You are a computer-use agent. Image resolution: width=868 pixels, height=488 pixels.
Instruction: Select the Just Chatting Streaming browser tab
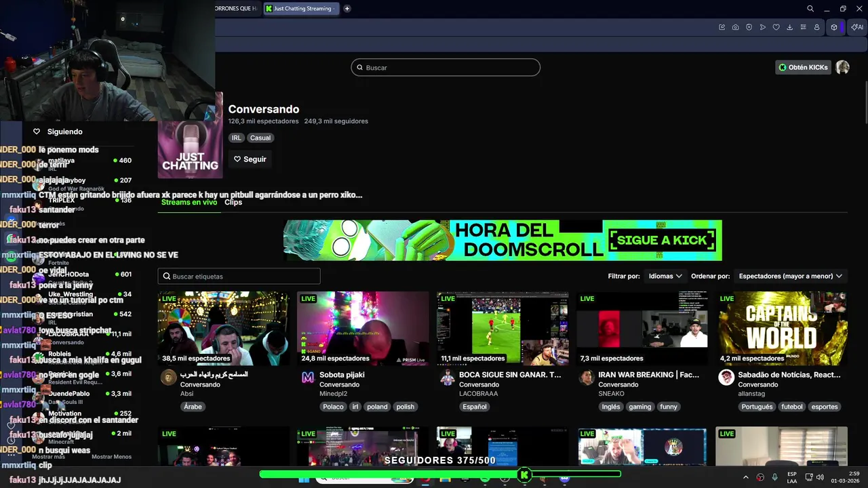[x=300, y=9]
